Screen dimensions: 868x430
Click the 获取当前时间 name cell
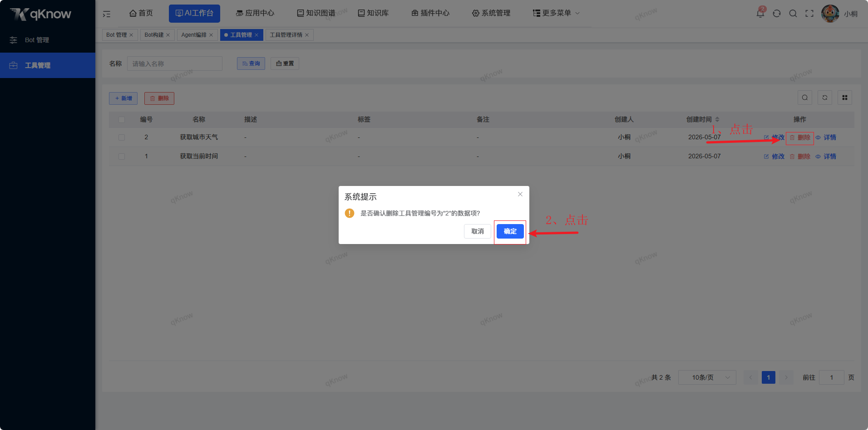click(x=199, y=156)
